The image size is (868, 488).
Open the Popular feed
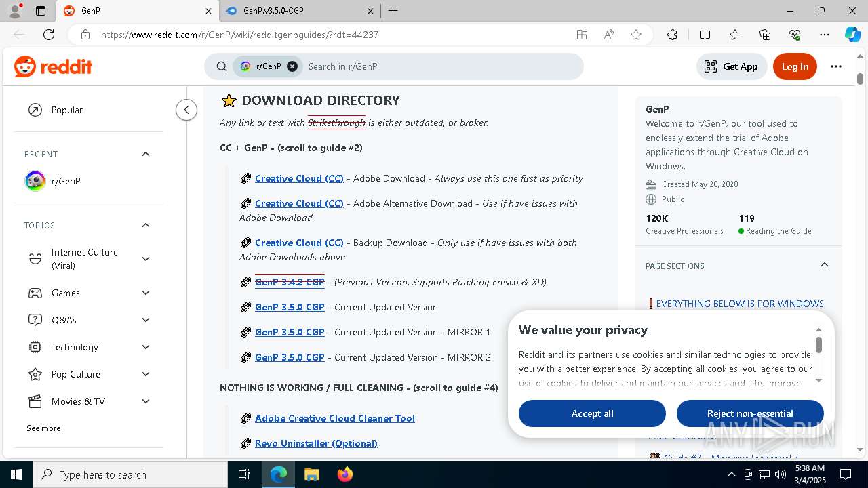click(x=88, y=110)
